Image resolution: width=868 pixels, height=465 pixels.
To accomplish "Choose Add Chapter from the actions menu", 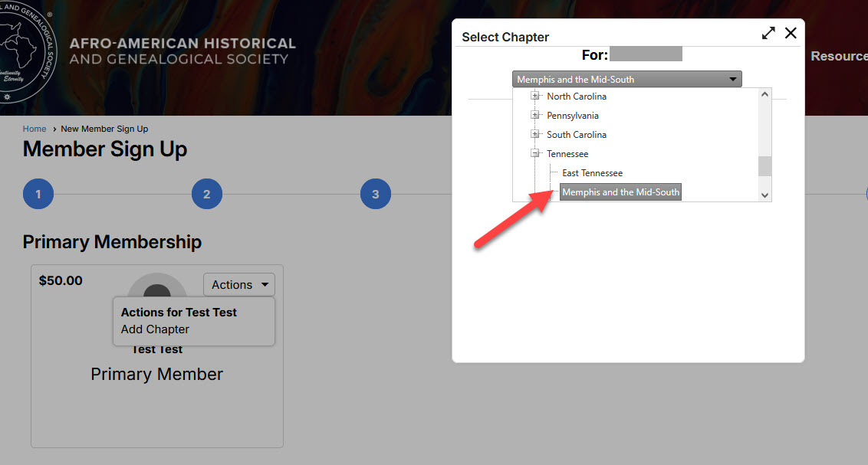I will click(155, 329).
